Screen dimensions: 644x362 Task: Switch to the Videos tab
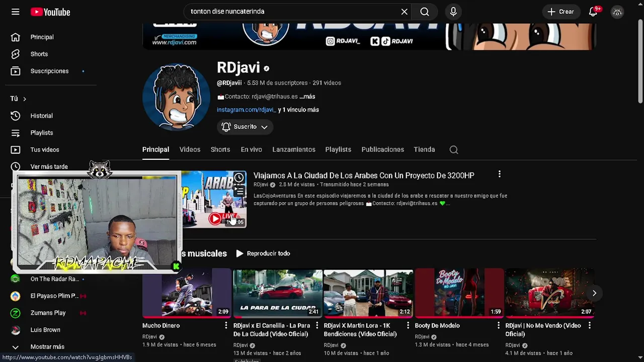(190, 149)
